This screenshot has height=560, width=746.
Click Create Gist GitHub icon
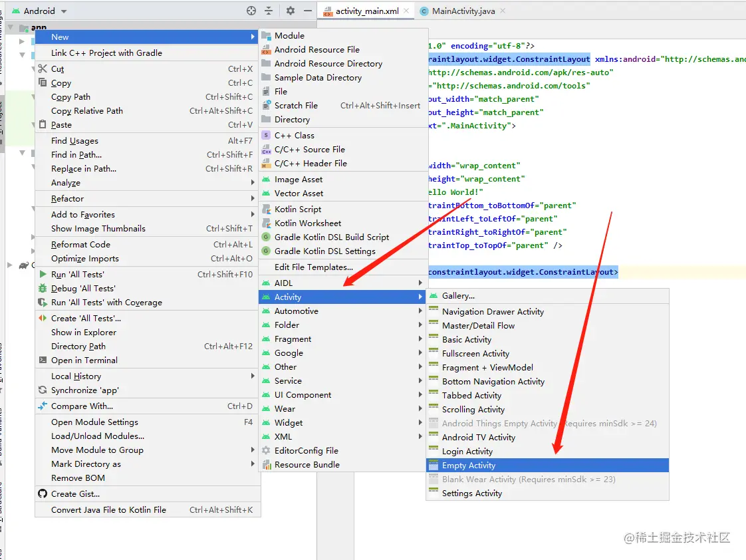point(43,493)
